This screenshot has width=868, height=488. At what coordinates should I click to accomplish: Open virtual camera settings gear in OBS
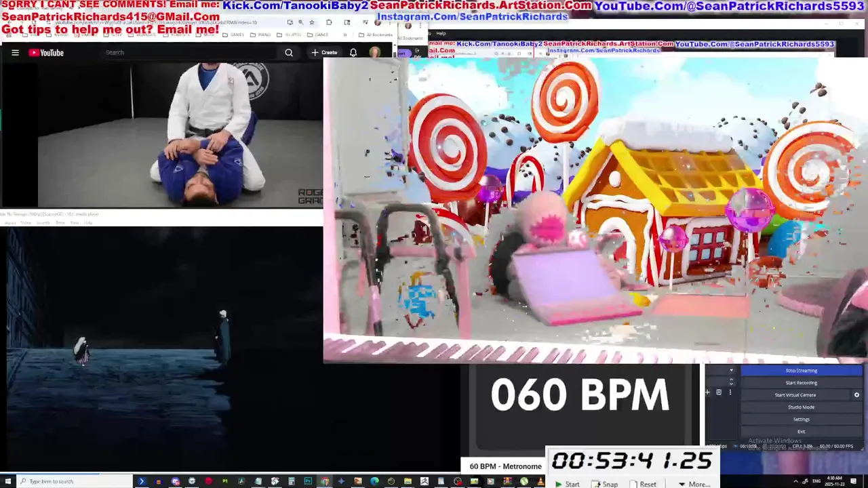856,395
